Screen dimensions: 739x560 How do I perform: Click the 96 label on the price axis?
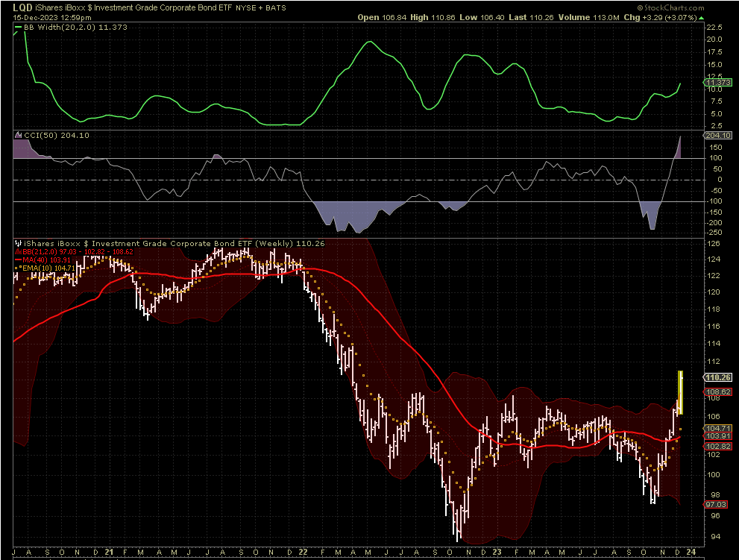pyautogui.click(x=715, y=516)
